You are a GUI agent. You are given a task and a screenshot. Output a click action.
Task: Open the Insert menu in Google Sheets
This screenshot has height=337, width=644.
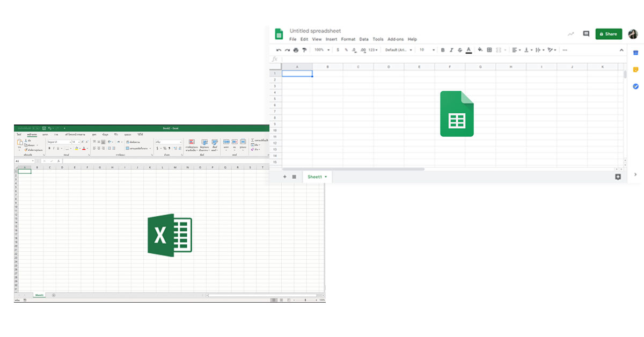331,39
